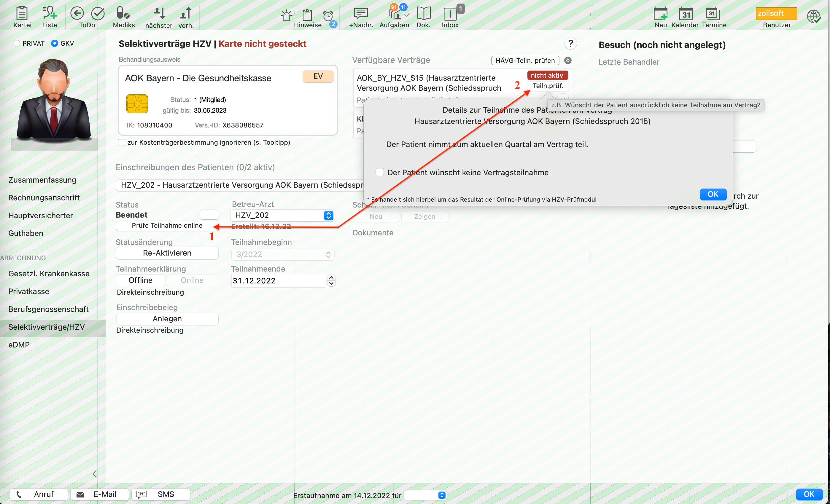830x504 pixels.
Task: Click the insurance chip card icon
Action: (x=137, y=104)
